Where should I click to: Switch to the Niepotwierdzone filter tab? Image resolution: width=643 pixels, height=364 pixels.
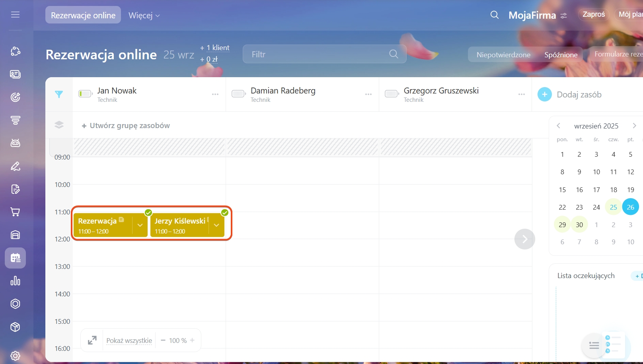(x=503, y=55)
